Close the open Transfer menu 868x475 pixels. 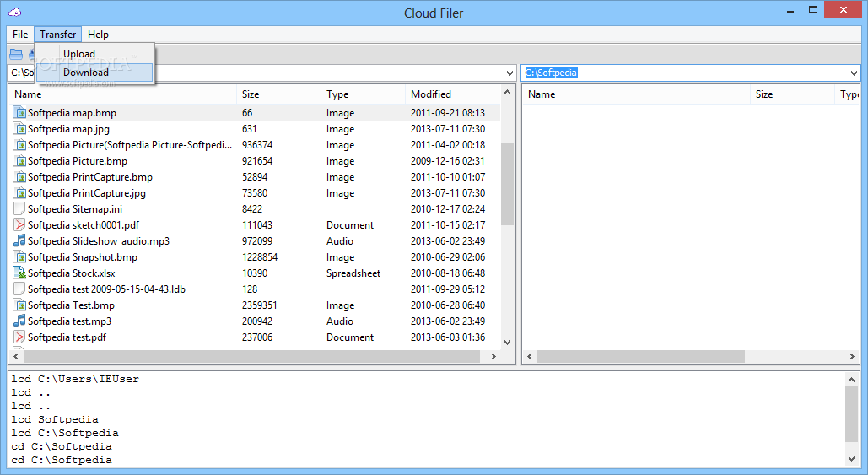click(x=57, y=35)
